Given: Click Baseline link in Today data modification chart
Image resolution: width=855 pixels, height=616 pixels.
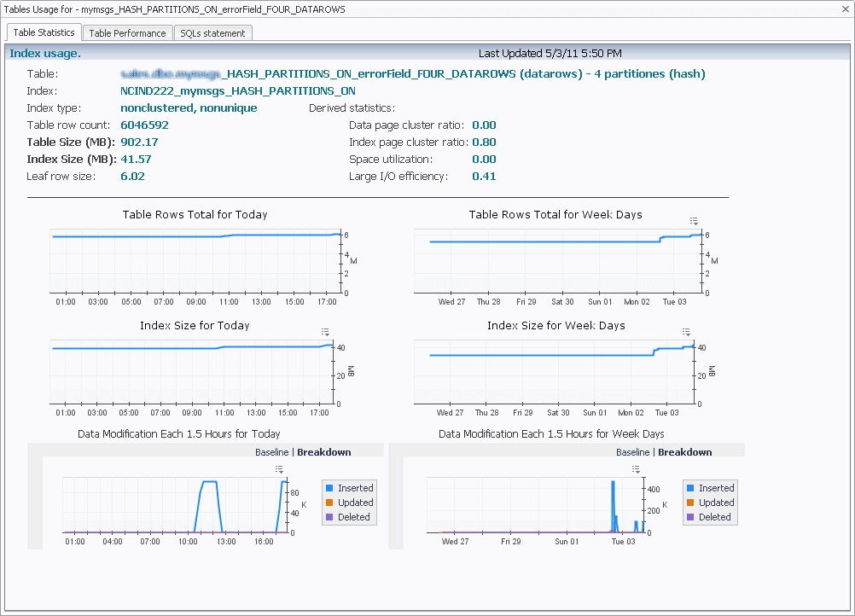Looking at the screenshot, I should pyautogui.click(x=272, y=452).
